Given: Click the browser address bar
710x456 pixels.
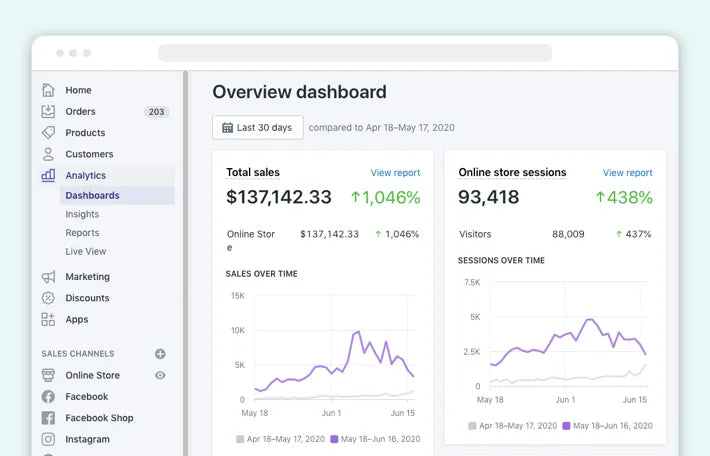Looking at the screenshot, I should (354, 53).
